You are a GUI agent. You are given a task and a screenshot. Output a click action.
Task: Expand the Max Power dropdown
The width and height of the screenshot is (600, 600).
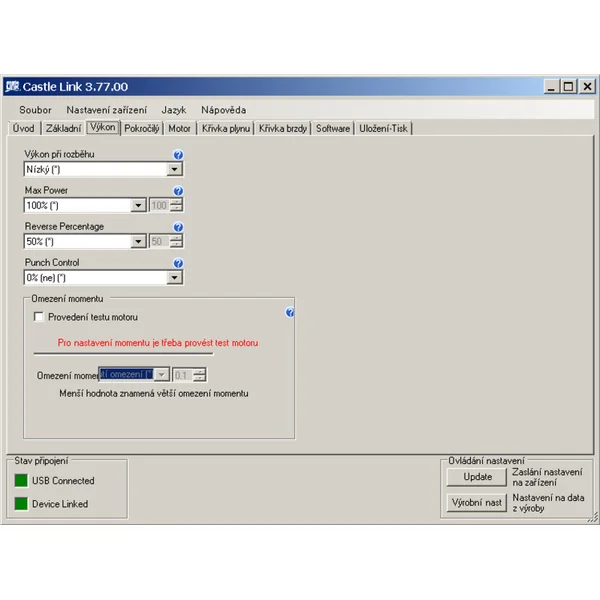139,206
